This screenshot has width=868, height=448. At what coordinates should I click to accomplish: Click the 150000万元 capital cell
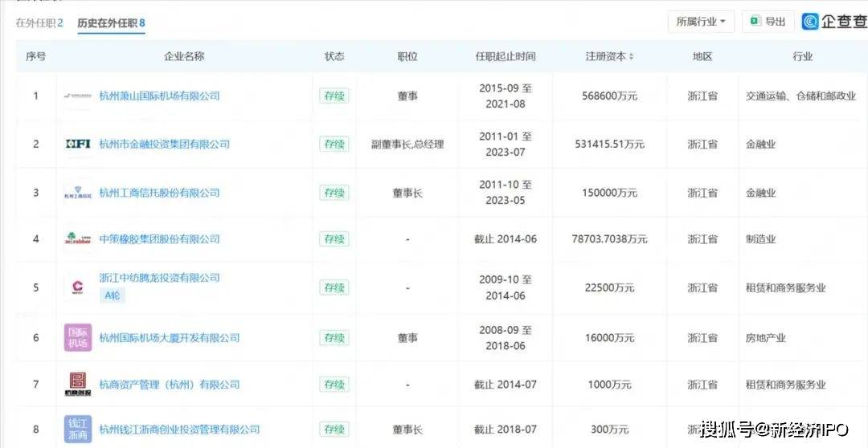pos(609,193)
